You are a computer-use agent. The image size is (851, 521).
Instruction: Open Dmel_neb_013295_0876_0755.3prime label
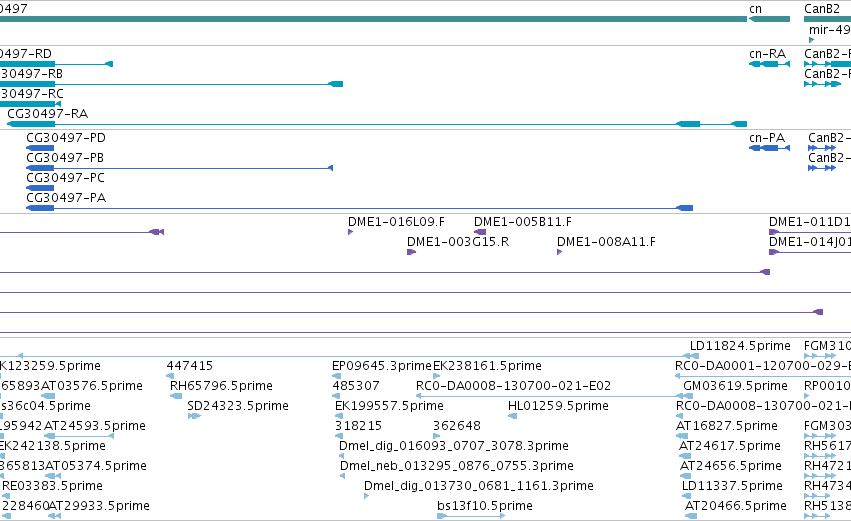(x=456, y=467)
